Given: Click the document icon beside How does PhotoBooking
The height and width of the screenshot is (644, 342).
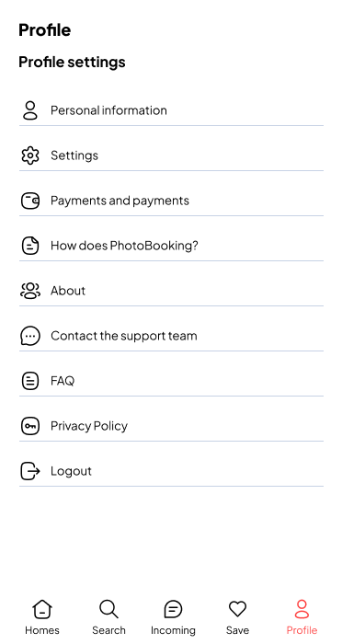Looking at the screenshot, I should pyautogui.click(x=30, y=246).
